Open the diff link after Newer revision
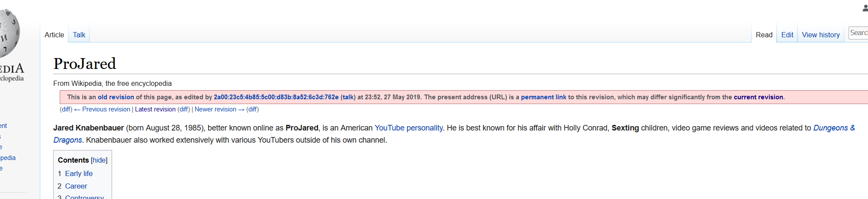 pyautogui.click(x=253, y=109)
